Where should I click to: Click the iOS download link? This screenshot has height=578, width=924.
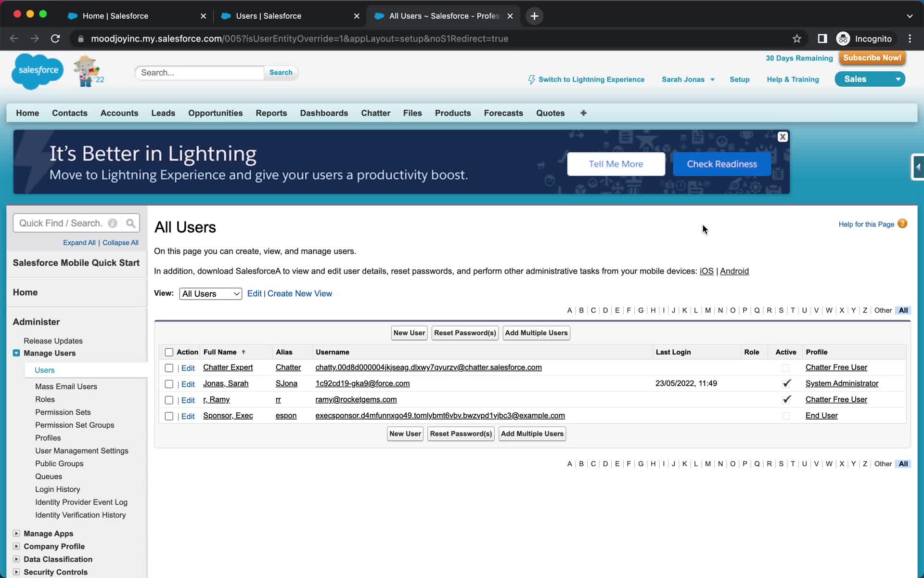(x=706, y=271)
